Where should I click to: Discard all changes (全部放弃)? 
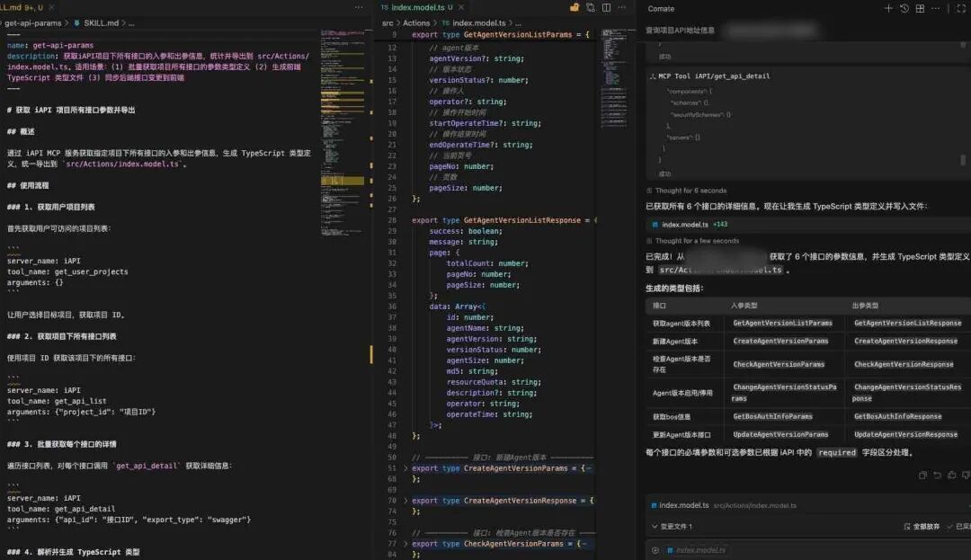[x=922, y=527]
